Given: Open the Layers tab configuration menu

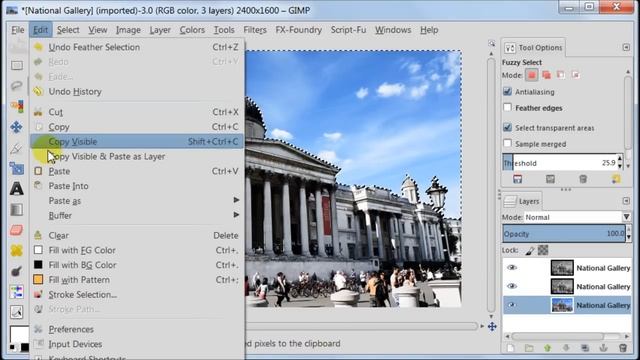Looking at the screenshot, I should click(626, 201).
